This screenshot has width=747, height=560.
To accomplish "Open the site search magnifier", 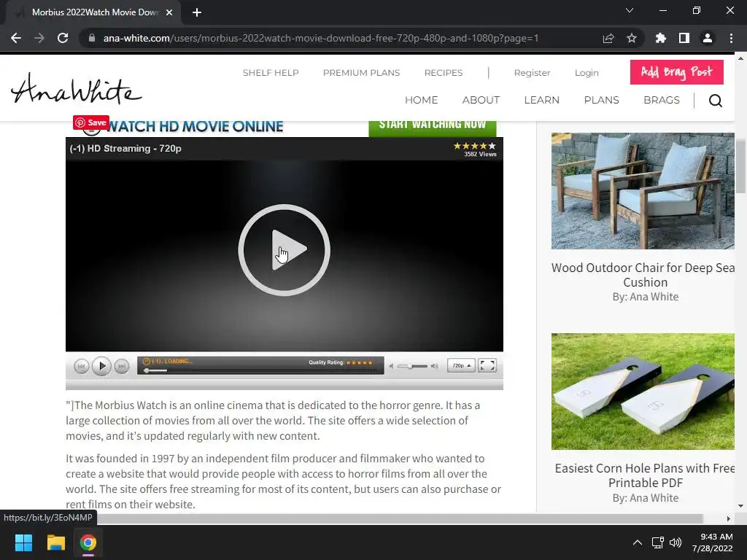I will click(x=715, y=101).
